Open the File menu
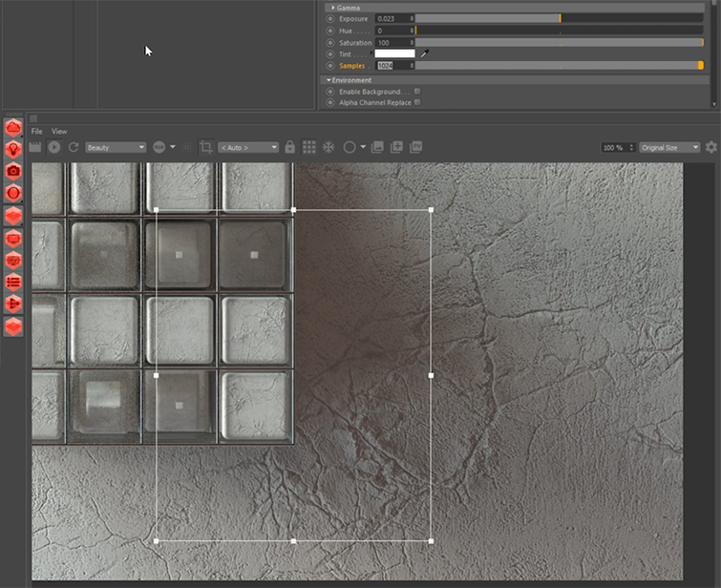The image size is (721, 588). click(x=37, y=131)
